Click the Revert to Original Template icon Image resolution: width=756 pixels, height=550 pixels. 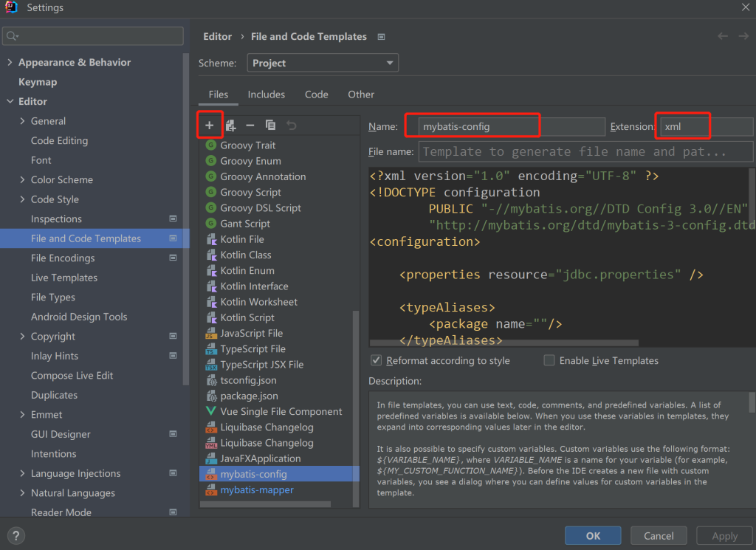(x=291, y=126)
